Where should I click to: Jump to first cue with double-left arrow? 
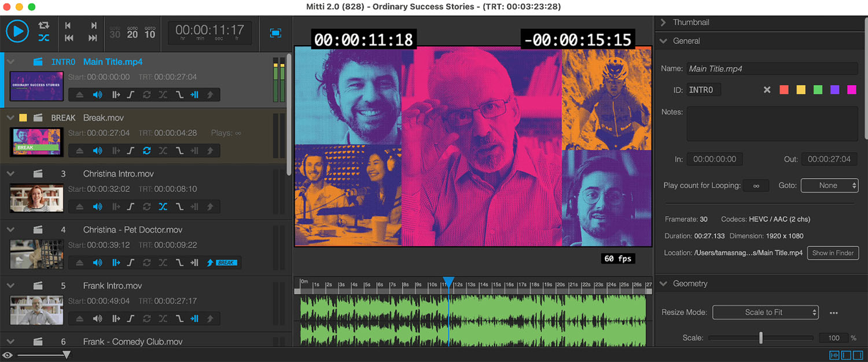pos(69,38)
